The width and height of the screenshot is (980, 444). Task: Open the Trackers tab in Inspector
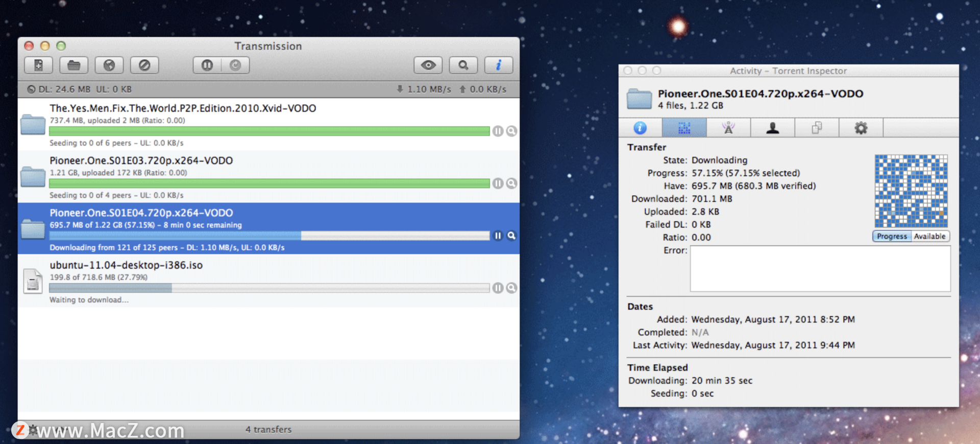(728, 128)
